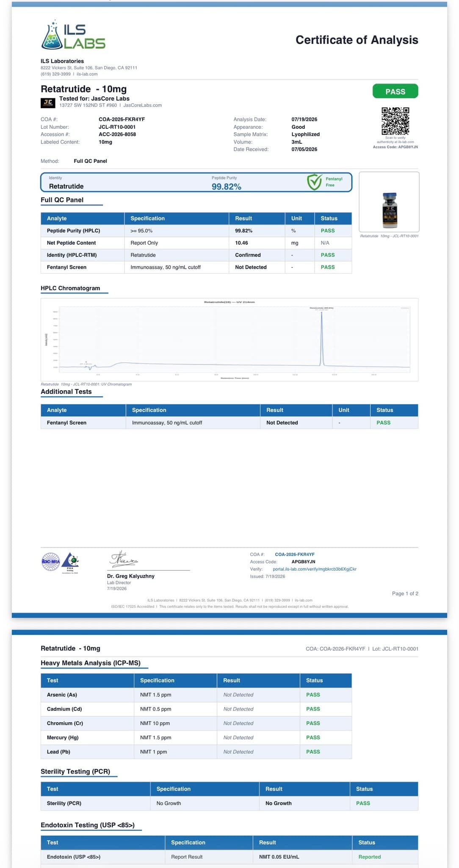The width and height of the screenshot is (459, 868).
Task: Click the 'Confirmed' result for Identity (HPLC-RTM)
Action: tap(248, 255)
